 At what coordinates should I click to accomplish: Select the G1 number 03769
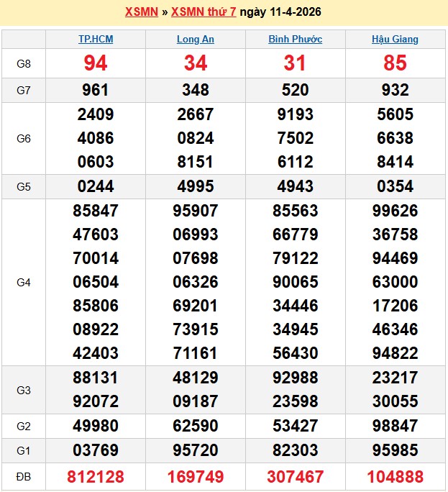(x=96, y=450)
